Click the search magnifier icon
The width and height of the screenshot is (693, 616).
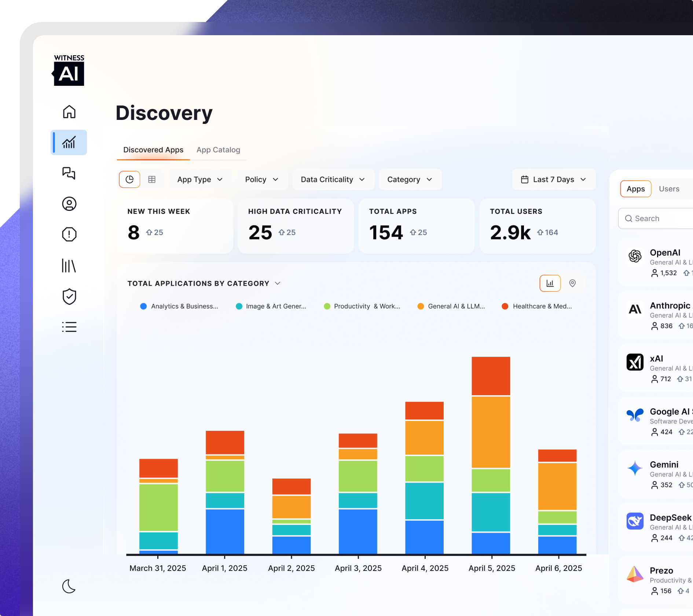tap(628, 219)
